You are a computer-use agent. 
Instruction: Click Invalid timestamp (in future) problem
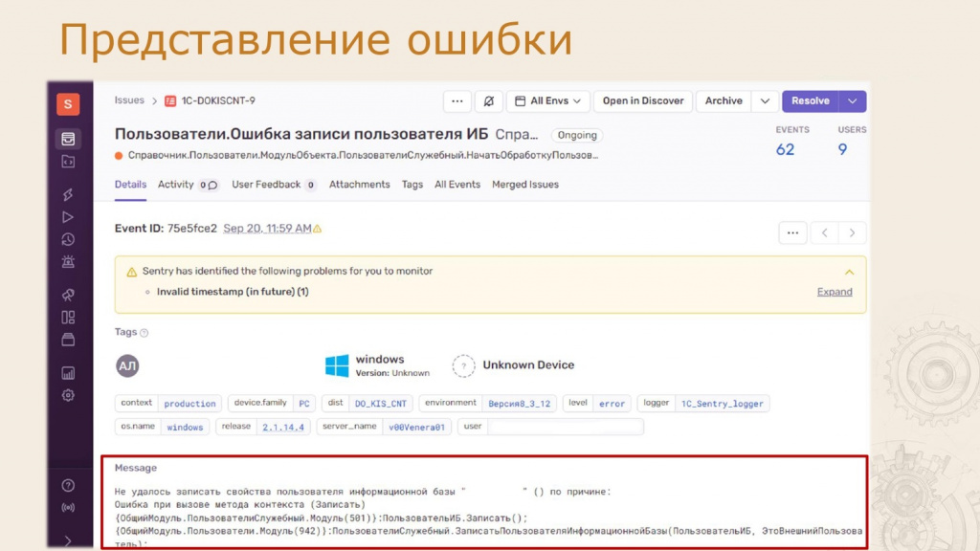click(x=233, y=292)
